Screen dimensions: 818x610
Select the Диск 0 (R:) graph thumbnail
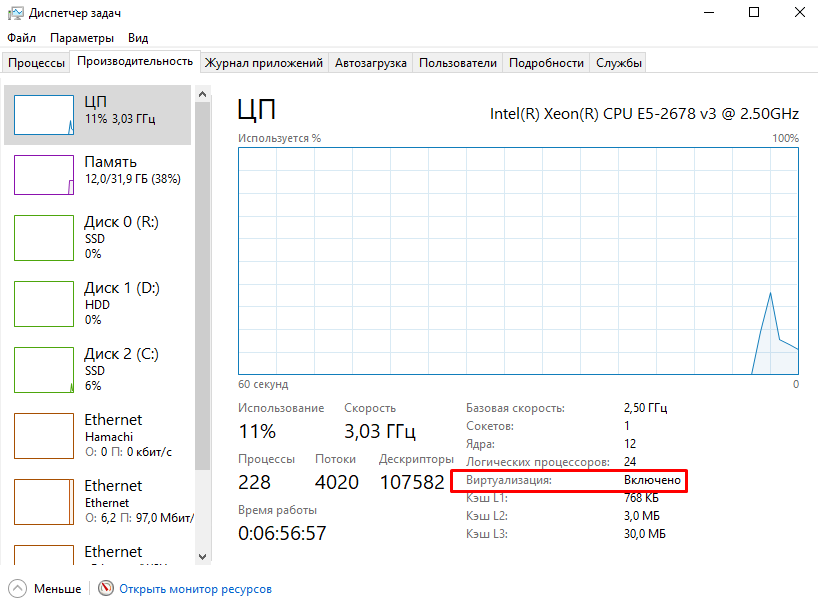[x=44, y=238]
